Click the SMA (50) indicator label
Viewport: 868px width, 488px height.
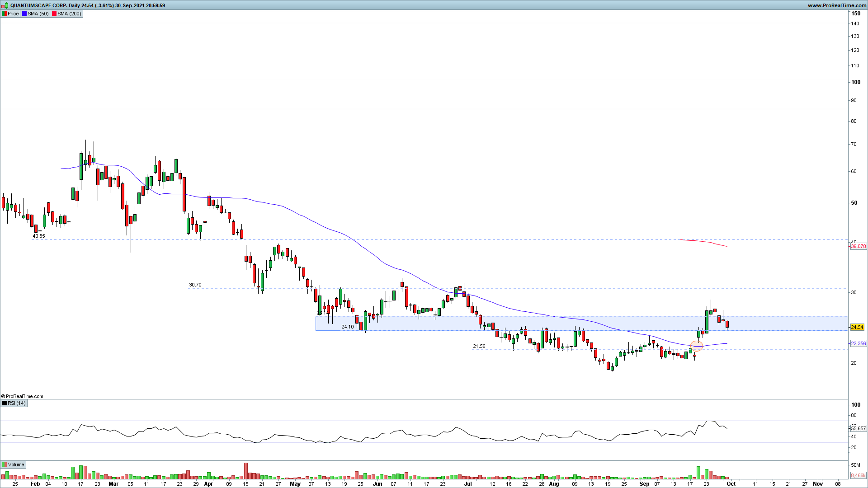38,14
